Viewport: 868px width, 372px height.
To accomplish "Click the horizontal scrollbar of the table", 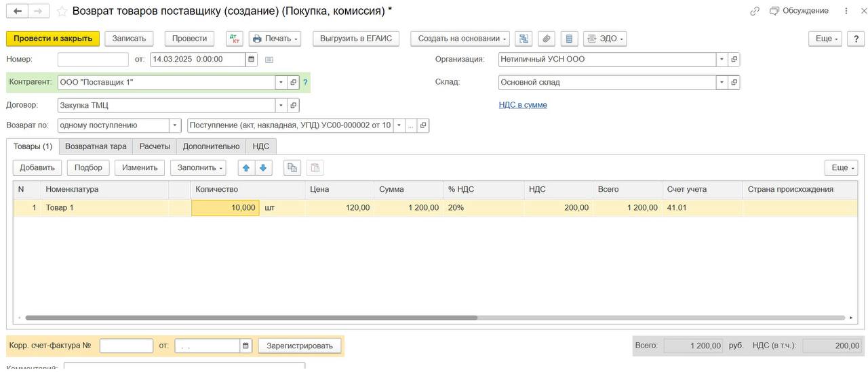I will 251,318.
